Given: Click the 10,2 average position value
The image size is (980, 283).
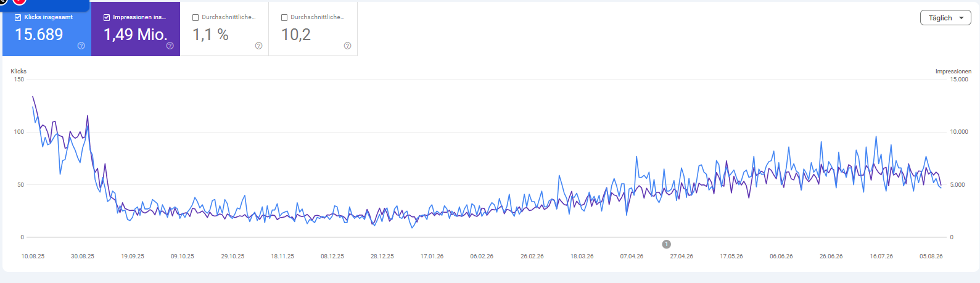Looking at the screenshot, I should (x=296, y=35).
